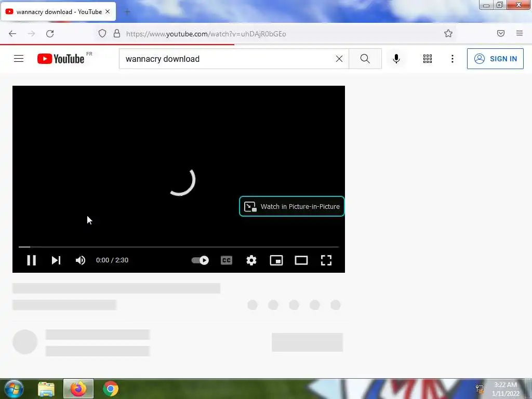
Task: Open tracking protection shield icon
Action: pos(102,33)
